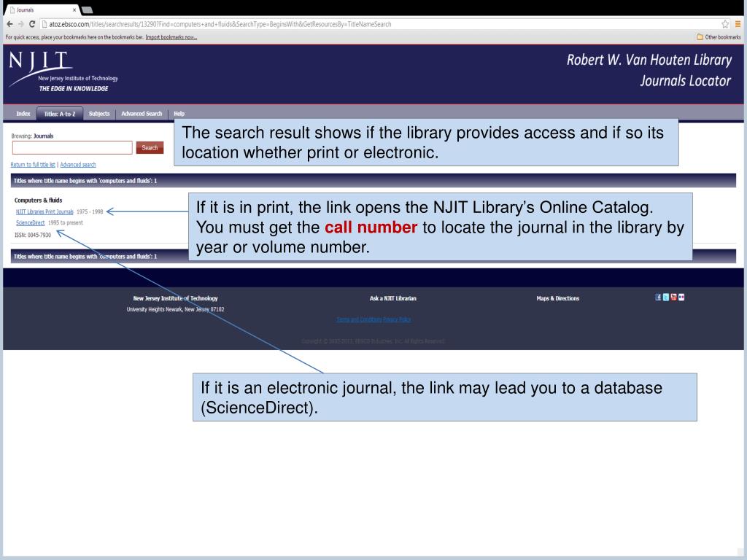Open the Twitter icon in the footer

tap(665, 297)
